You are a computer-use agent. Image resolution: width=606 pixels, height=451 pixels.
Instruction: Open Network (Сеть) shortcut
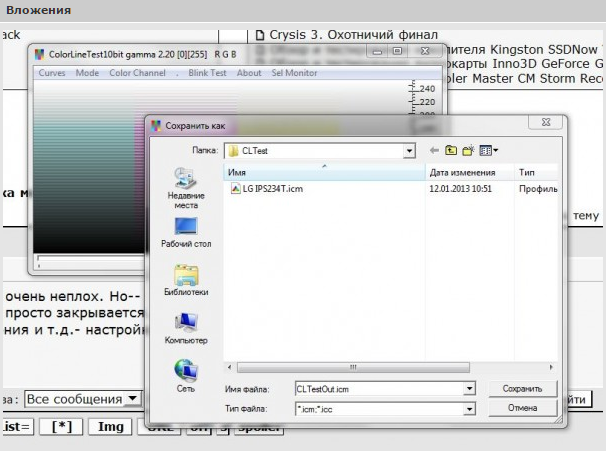[x=186, y=376]
